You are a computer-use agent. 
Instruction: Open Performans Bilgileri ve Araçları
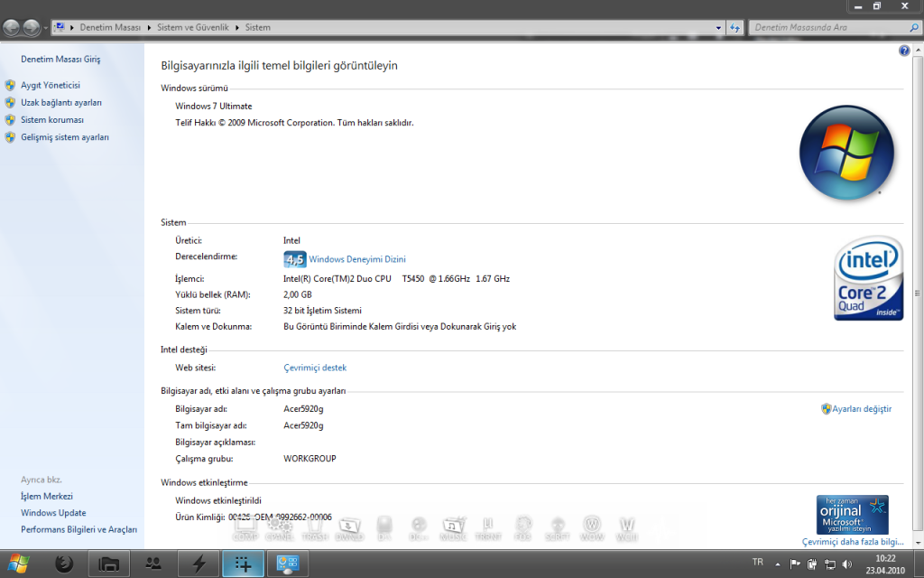79,529
